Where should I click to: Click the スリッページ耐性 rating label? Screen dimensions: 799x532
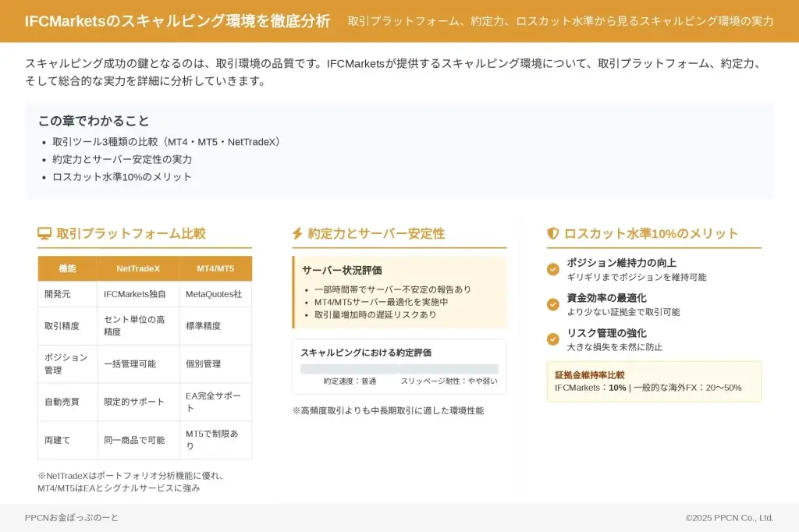[449, 381]
